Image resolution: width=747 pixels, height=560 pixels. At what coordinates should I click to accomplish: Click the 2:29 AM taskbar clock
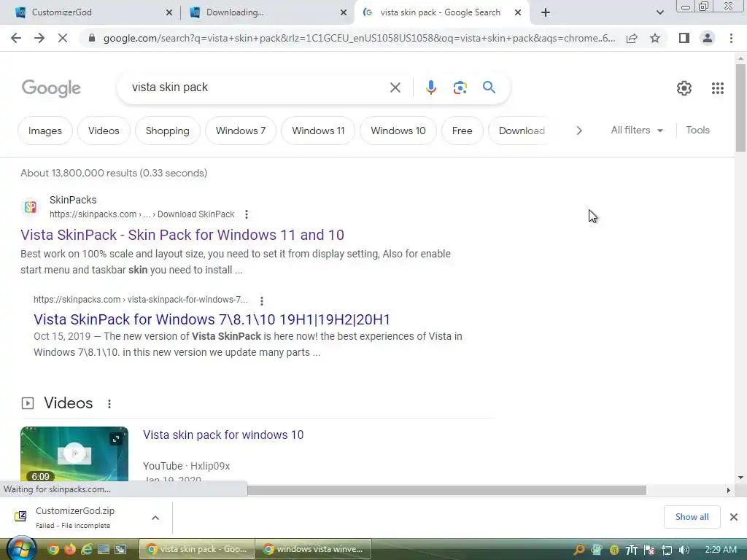pyautogui.click(x=720, y=550)
